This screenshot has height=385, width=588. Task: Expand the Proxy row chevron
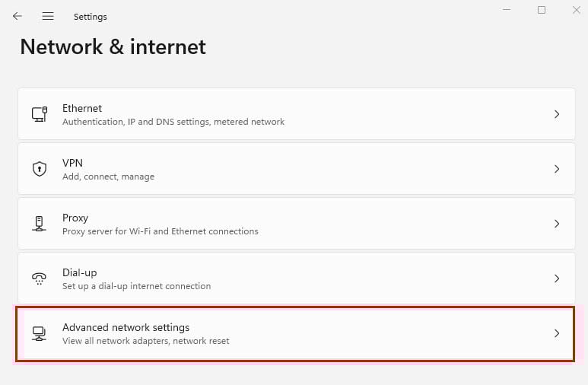[x=557, y=224]
